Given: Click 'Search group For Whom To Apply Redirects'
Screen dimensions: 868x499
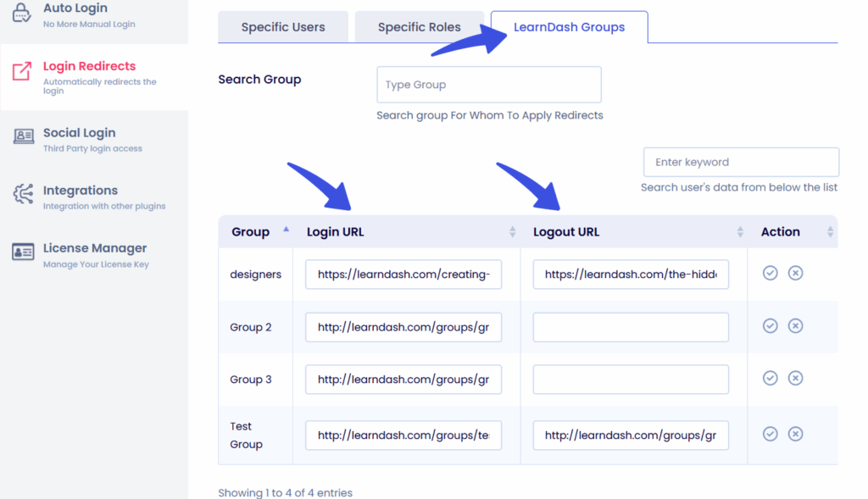Looking at the screenshot, I should (490, 115).
